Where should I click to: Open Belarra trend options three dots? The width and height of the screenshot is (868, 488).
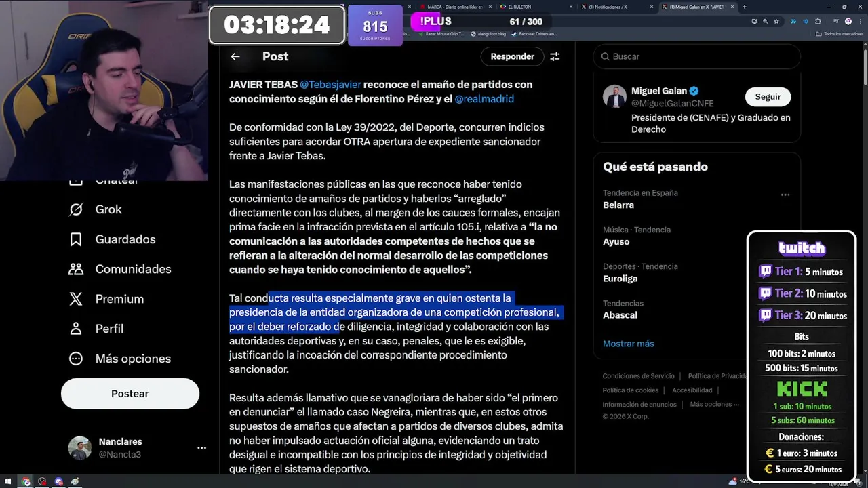pyautogui.click(x=785, y=195)
